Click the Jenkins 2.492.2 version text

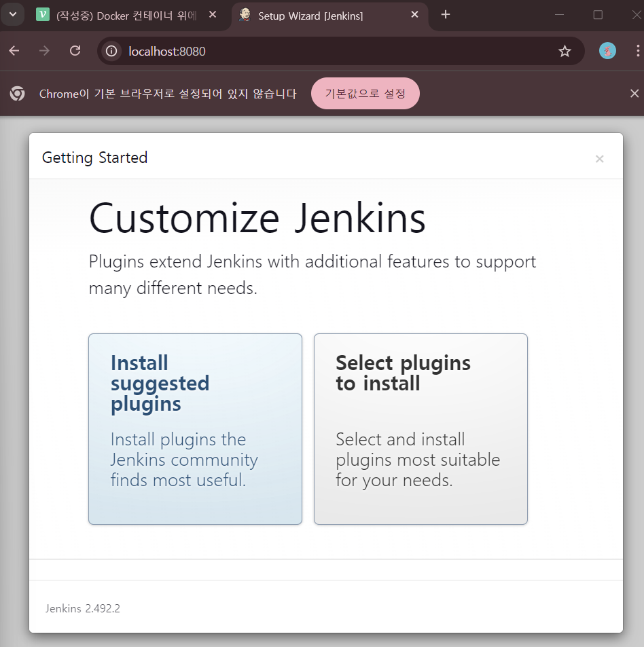click(x=83, y=608)
